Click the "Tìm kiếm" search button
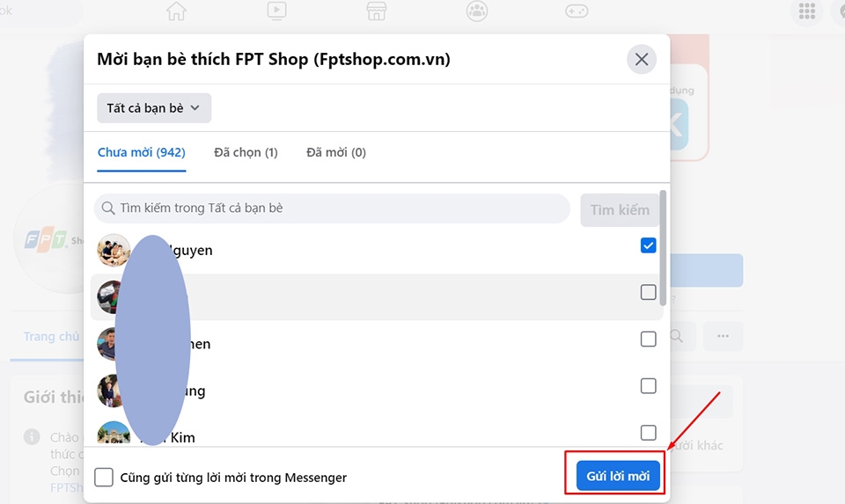The height and width of the screenshot is (504, 845). (620, 210)
